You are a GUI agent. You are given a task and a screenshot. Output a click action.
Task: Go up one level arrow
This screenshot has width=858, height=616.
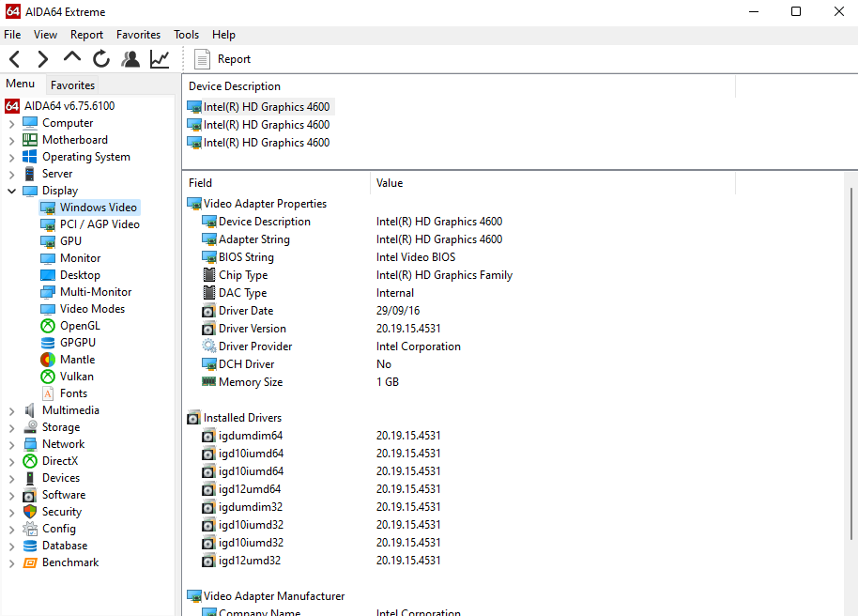point(71,57)
